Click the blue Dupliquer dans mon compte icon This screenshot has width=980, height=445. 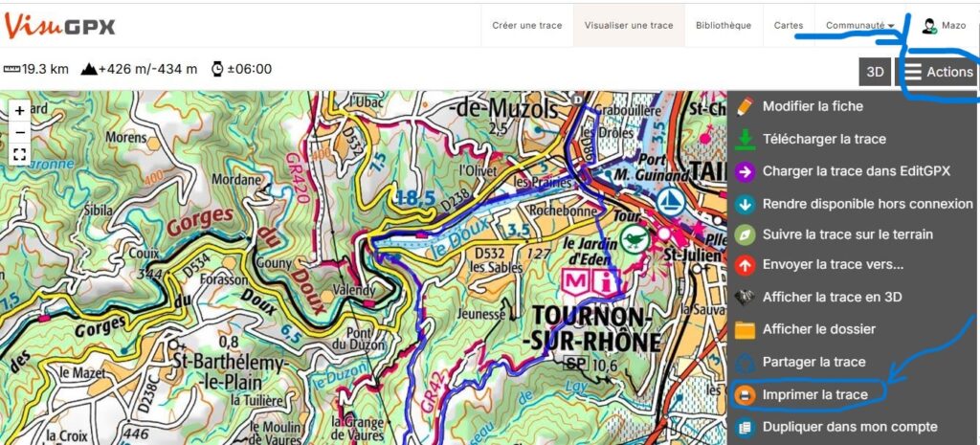click(x=746, y=427)
